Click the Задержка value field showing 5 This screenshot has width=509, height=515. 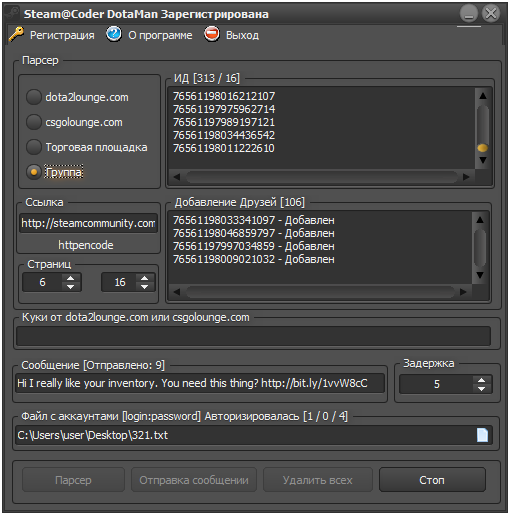(x=436, y=384)
